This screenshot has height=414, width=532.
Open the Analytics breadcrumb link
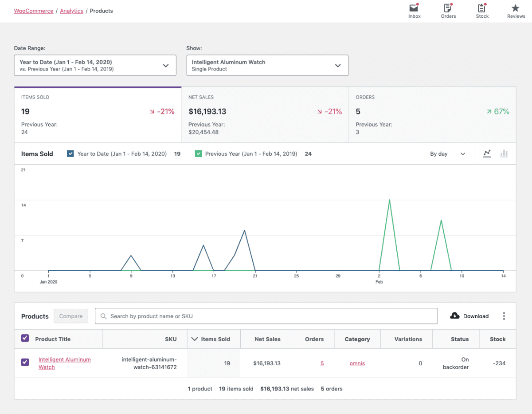tap(71, 11)
